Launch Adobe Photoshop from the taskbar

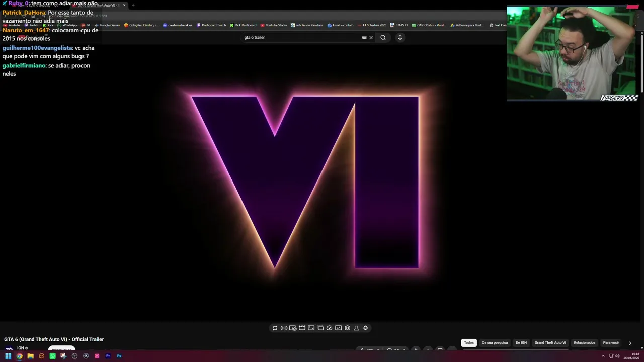click(119, 356)
